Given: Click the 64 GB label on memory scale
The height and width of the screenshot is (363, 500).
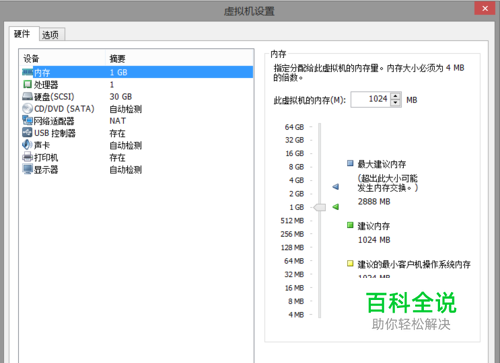Looking at the screenshot, I should (294, 127).
